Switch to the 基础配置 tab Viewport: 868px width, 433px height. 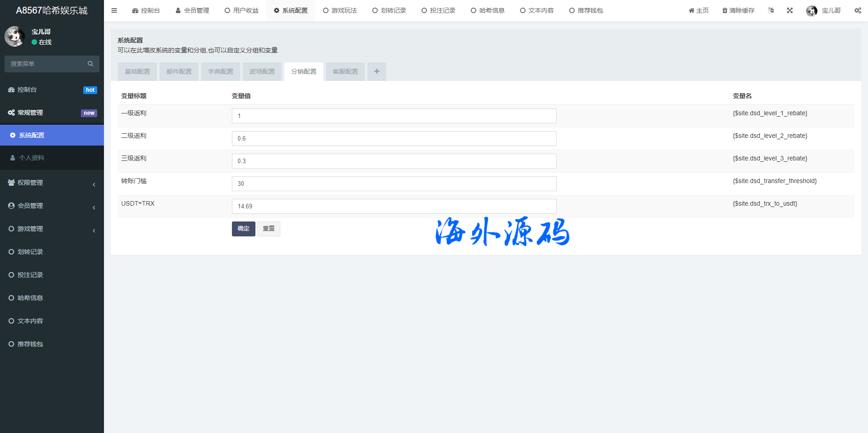point(137,71)
